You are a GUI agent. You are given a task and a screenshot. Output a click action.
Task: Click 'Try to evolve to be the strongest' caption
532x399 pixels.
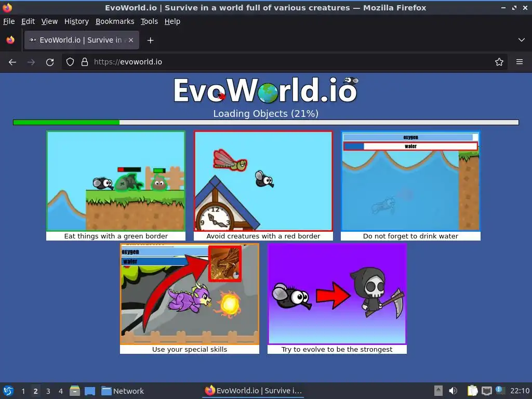(337, 350)
